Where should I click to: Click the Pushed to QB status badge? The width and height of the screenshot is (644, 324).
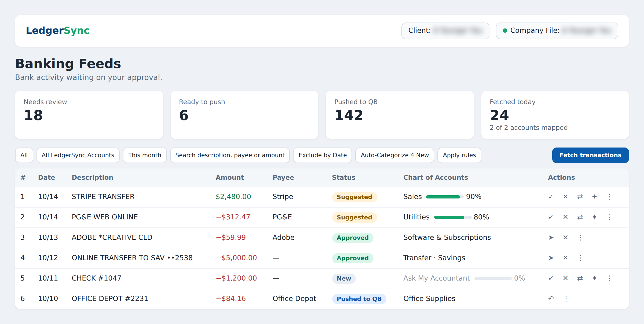(x=359, y=299)
